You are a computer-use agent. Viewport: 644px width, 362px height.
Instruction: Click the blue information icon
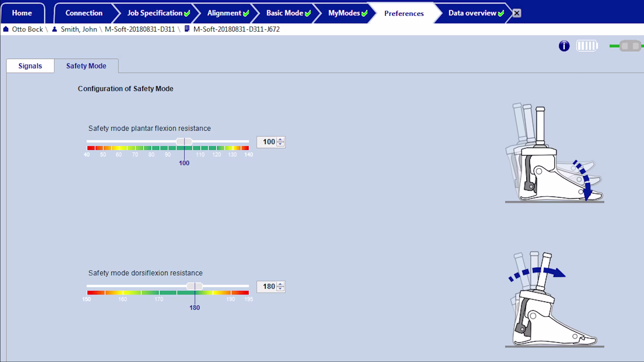point(564,46)
